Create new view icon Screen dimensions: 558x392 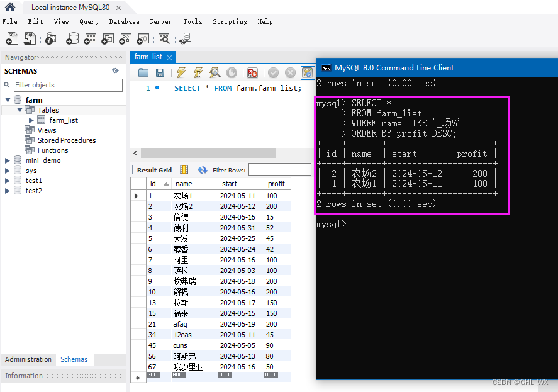[108, 38]
